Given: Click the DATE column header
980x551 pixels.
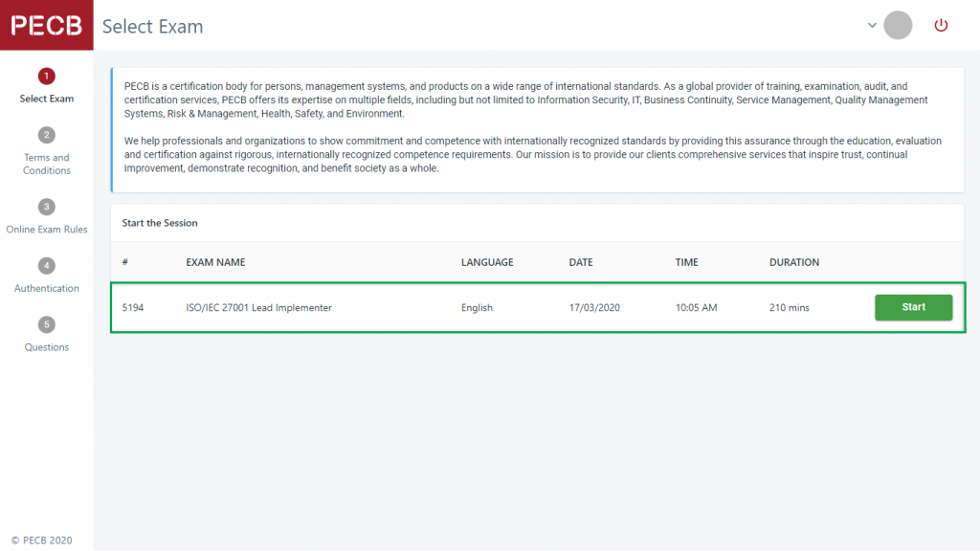Looking at the screenshot, I should (581, 262).
